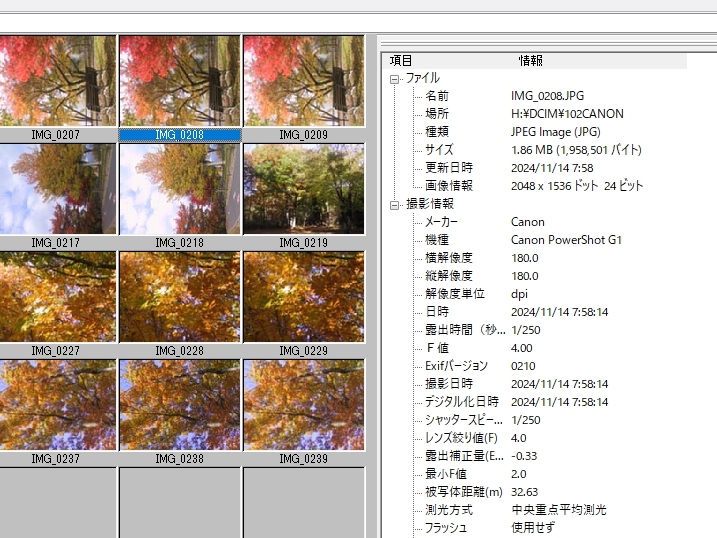The image size is (717, 538).
Task: Click the H:¥DCIM¥102CANON path value
Action: tap(567, 113)
